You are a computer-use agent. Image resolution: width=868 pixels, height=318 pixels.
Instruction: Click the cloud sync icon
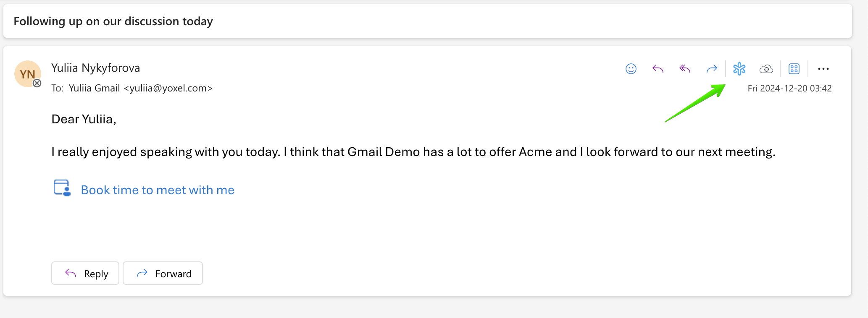(x=766, y=69)
